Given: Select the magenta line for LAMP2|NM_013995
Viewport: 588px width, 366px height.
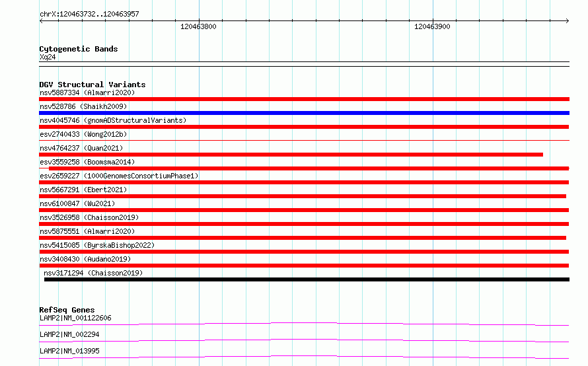Looking at the screenshot, I should tap(304, 357).
